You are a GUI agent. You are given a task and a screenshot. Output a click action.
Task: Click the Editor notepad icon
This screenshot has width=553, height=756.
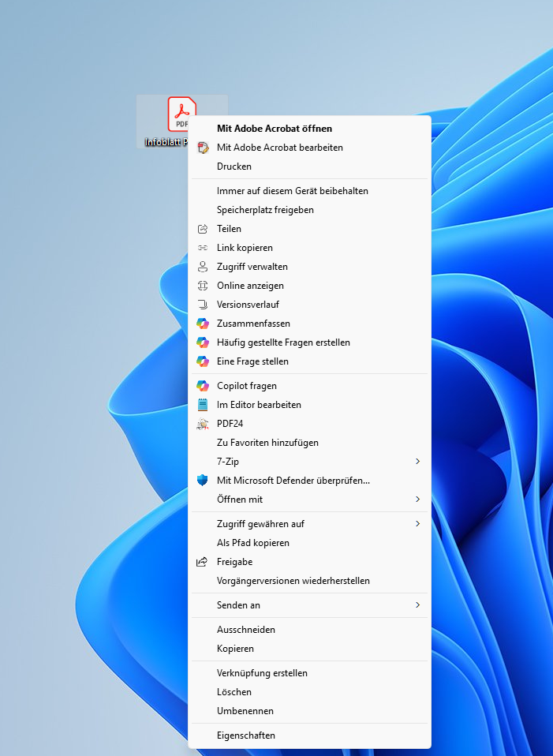(x=203, y=405)
